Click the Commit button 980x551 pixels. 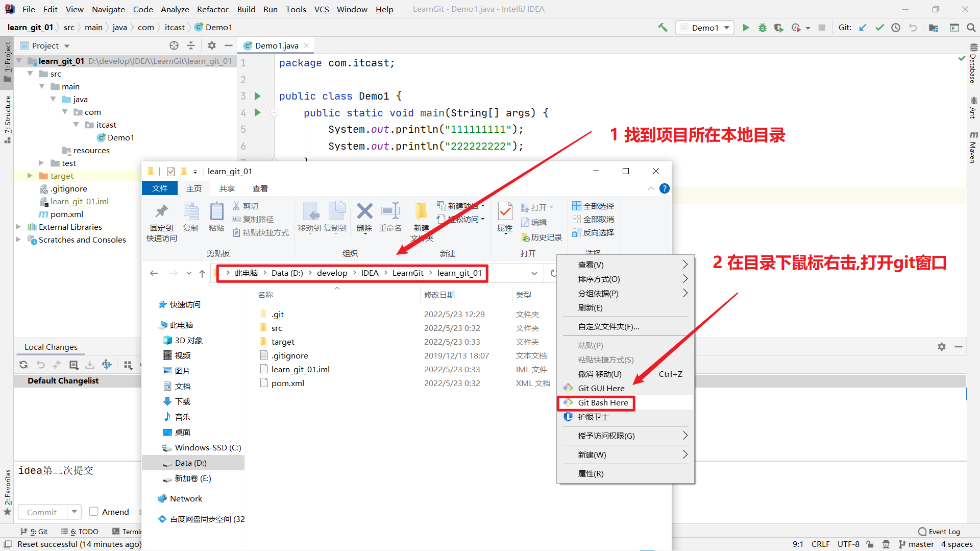coord(42,512)
